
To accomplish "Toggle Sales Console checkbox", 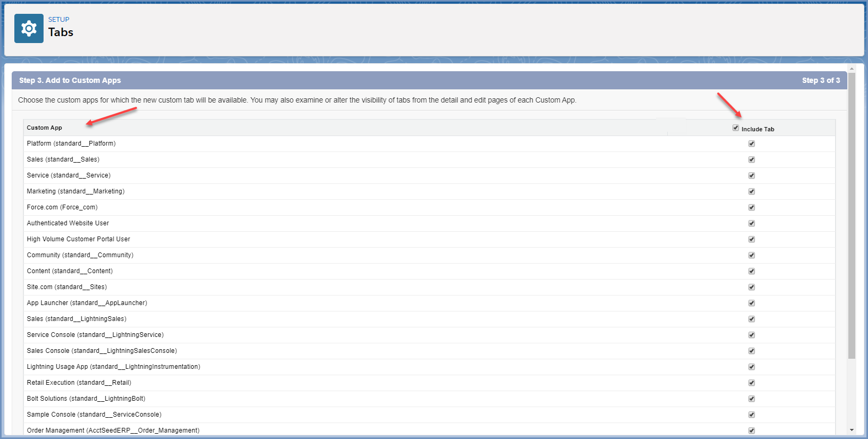I will pos(752,351).
